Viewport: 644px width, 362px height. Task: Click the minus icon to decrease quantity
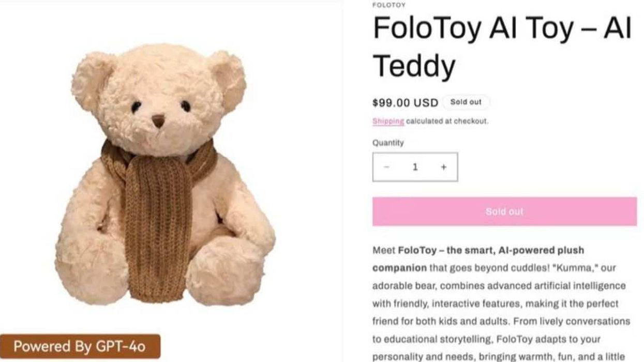tap(386, 167)
